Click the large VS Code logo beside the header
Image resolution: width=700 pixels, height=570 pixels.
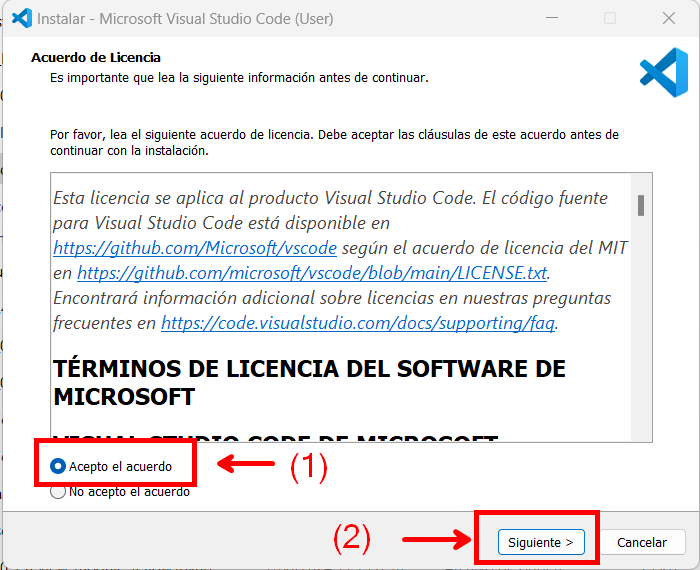664,72
